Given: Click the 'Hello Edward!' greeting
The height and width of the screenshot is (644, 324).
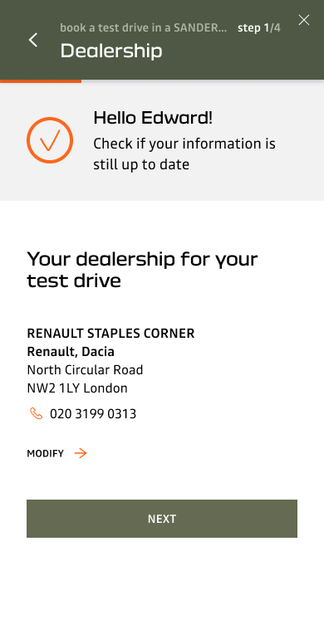Looking at the screenshot, I should (x=153, y=118).
